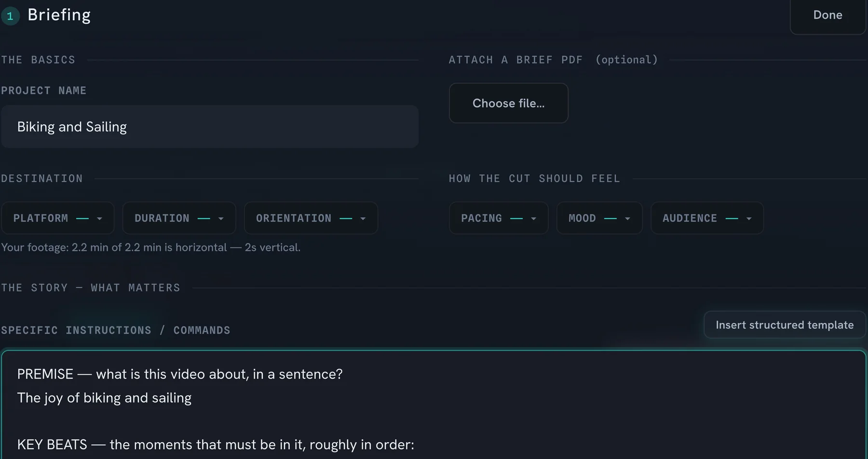Click Choose file… to attach a brief
Viewport: 868px width, 459px height.
[508, 103]
